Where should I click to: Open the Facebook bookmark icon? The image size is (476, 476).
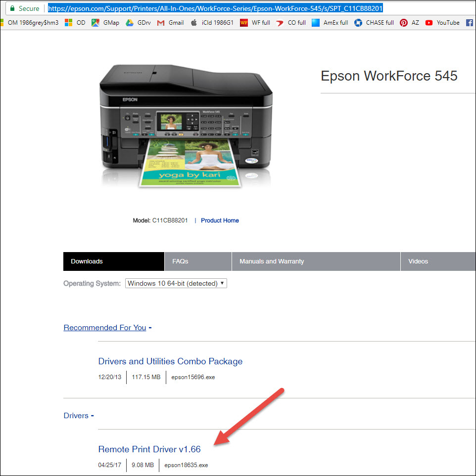[x=469, y=22]
